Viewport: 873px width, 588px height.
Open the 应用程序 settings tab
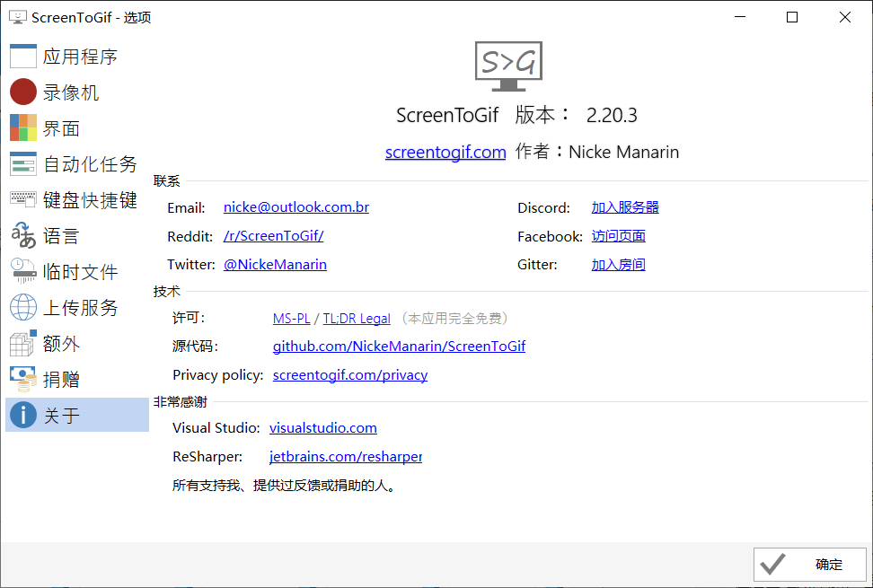77,57
